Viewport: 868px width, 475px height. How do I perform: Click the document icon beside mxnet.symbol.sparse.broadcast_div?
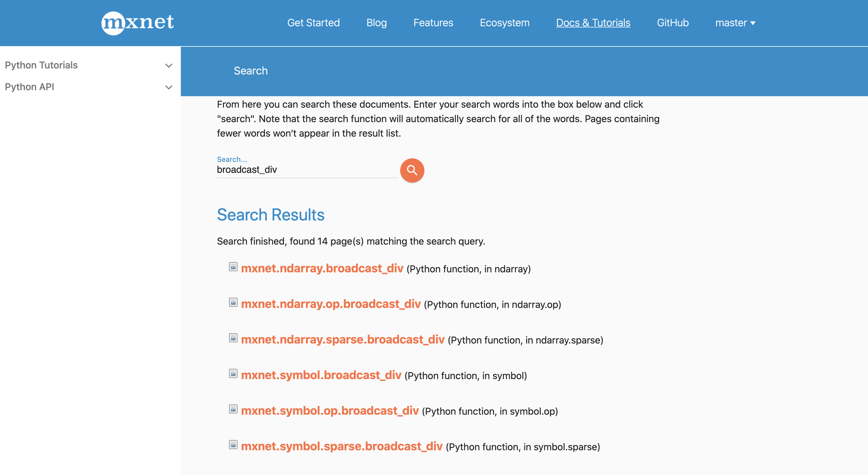(234, 445)
